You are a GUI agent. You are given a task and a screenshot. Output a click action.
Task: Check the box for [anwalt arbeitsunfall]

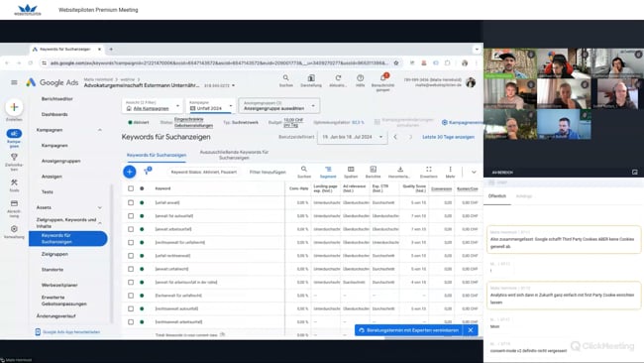pyautogui.click(x=131, y=229)
